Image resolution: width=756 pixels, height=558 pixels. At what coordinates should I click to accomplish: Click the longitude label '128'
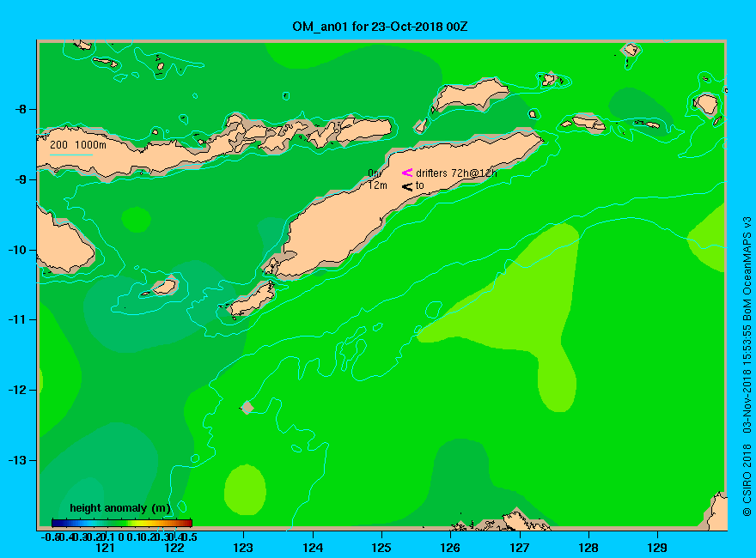click(588, 548)
